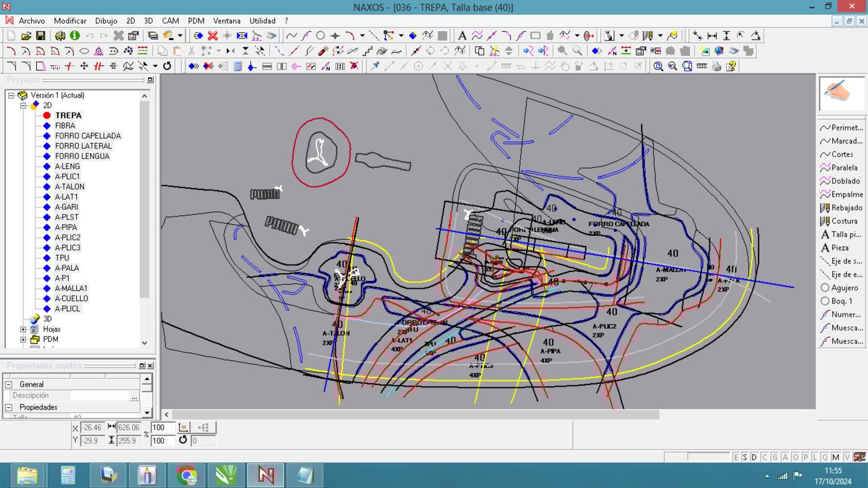Open the Dibujo menu

106,21
